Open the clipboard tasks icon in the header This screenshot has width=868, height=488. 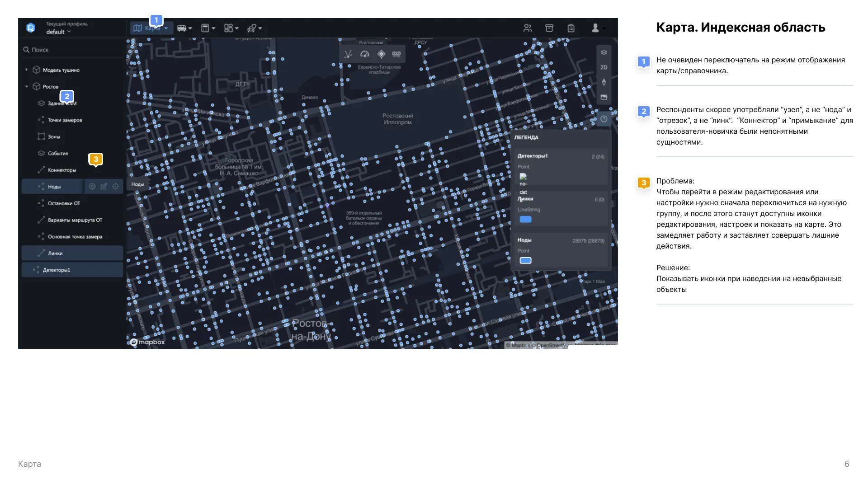pos(571,28)
